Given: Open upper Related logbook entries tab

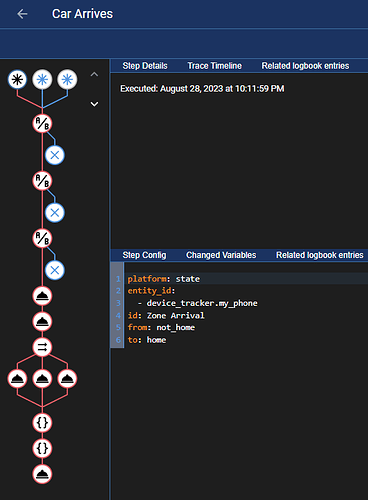Looking at the screenshot, I should coord(305,66).
